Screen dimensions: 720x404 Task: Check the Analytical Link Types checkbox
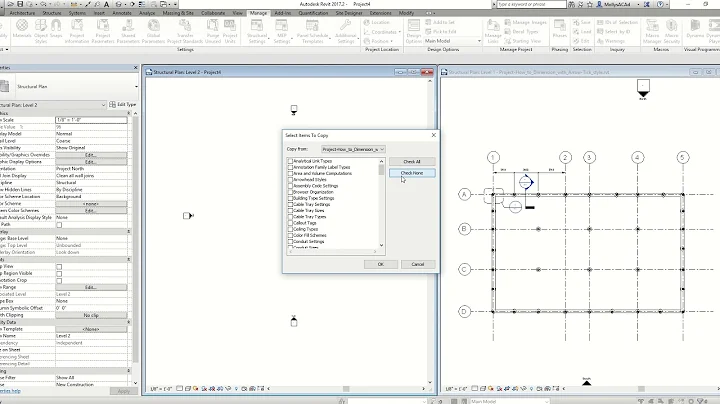(x=290, y=161)
